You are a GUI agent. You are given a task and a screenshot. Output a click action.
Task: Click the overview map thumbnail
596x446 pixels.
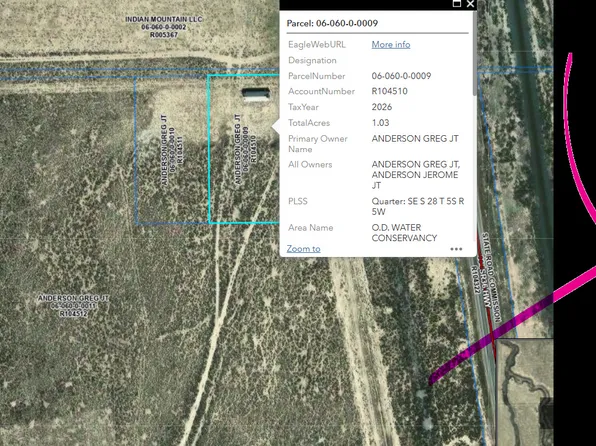point(525,392)
